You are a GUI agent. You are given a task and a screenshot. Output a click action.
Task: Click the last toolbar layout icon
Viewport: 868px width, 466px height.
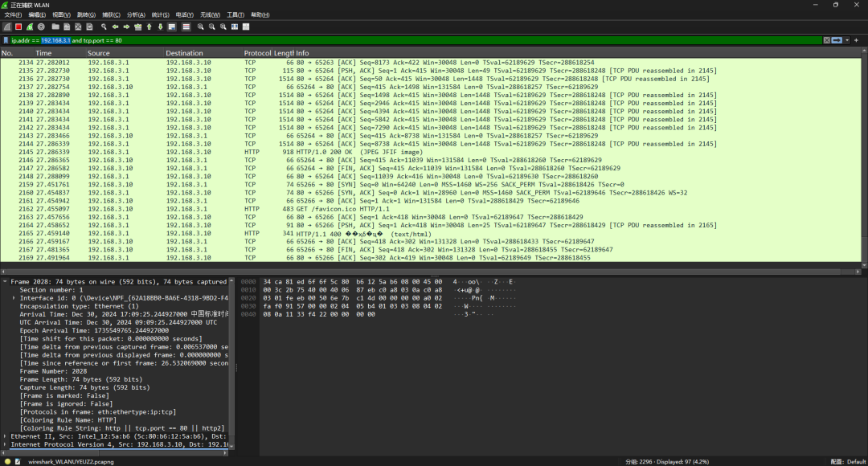(246, 27)
